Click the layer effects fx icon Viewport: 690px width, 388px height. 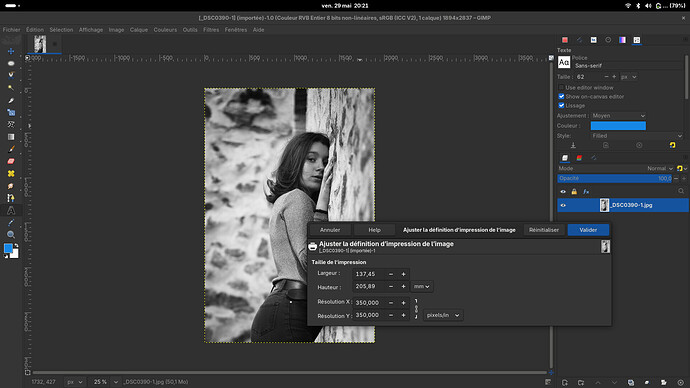[586, 192]
